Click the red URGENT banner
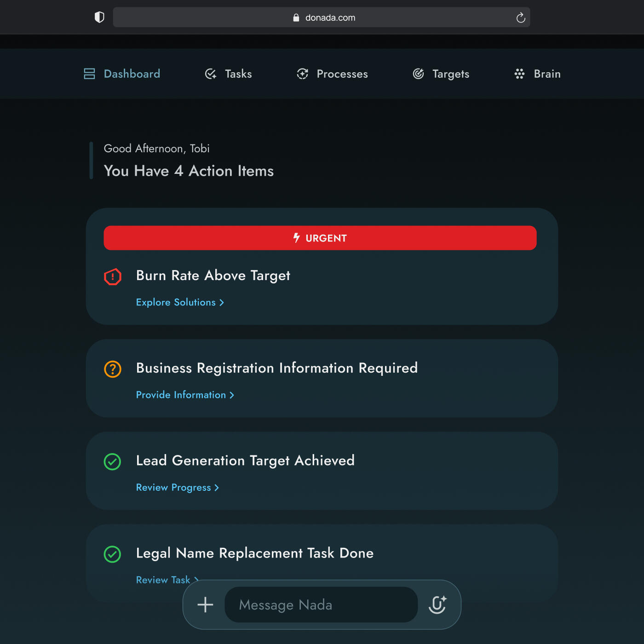Viewport: 644px width, 644px height. pos(320,238)
